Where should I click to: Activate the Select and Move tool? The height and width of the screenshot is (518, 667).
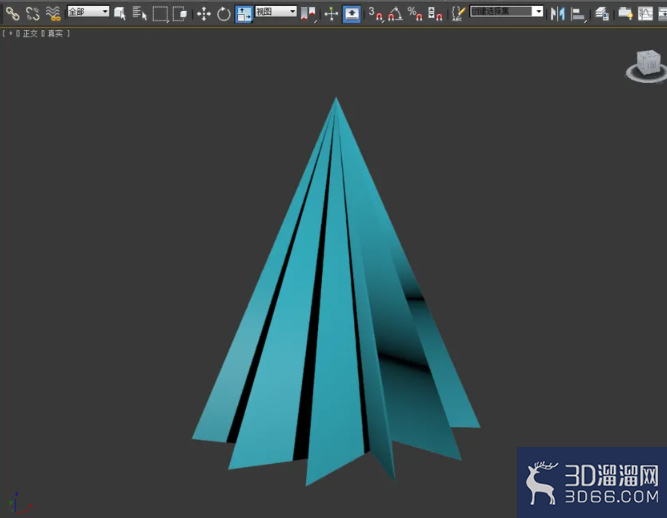click(204, 14)
